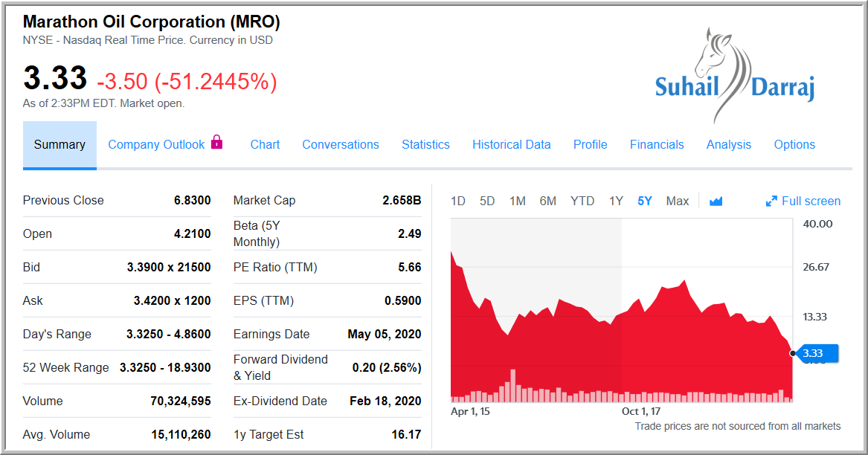868x455 pixels.
Task: Click the PE Ratio (TTM) value 5.66
Action: [x=410, y=268]
